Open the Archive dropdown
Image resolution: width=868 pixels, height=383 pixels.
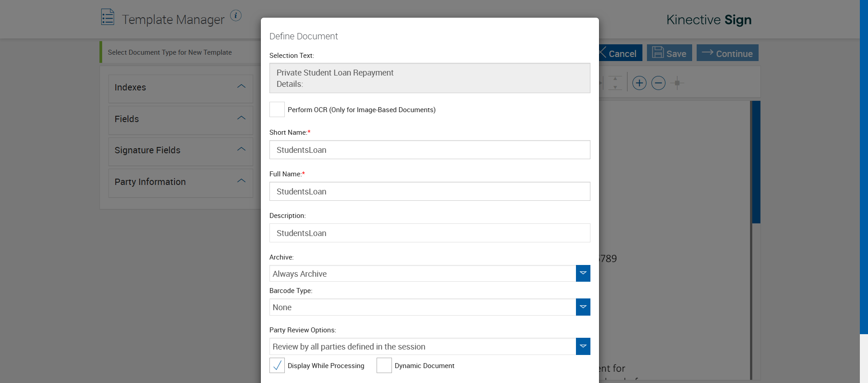(x=583, y=274)
